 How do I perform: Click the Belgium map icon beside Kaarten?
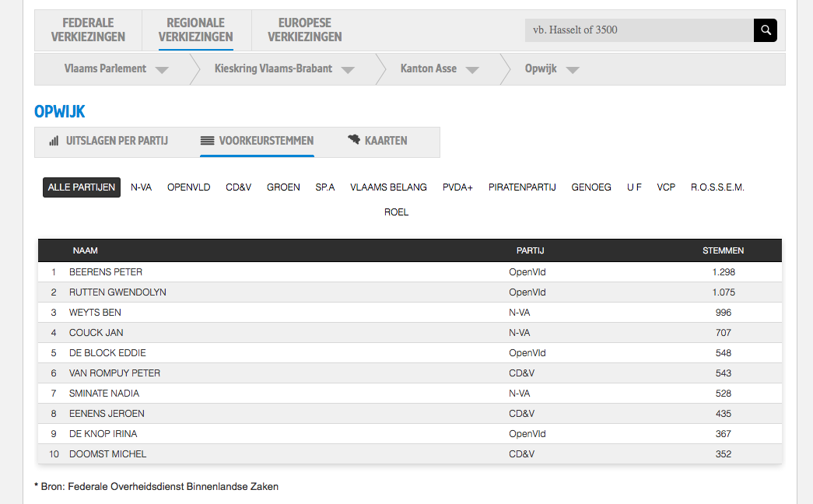point(354,140)
